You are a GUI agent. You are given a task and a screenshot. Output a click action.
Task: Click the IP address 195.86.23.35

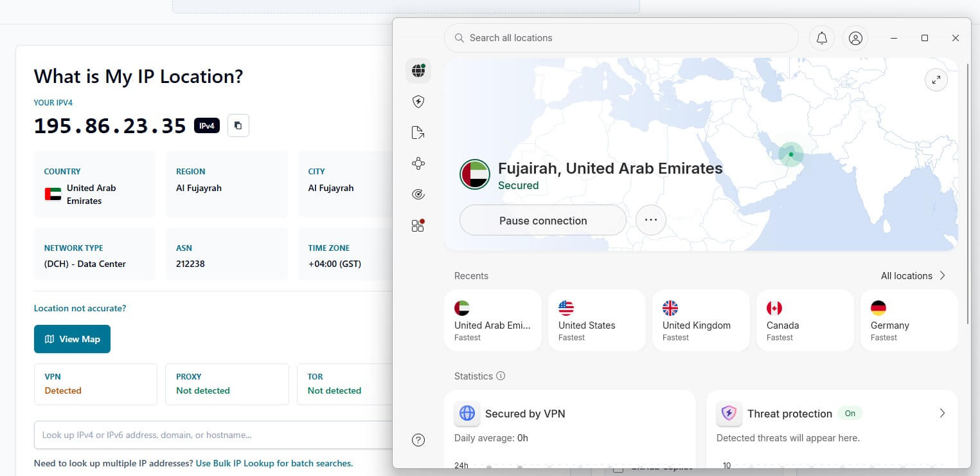[110, 125]
